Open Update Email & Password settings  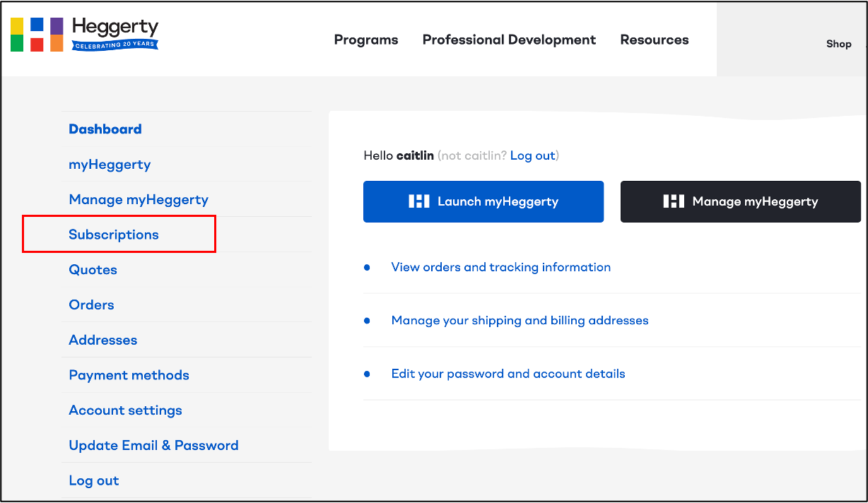click(153, 445)
